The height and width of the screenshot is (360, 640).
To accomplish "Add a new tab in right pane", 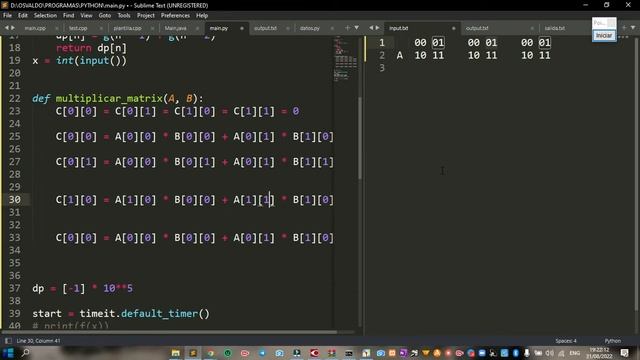I will pyautogui.click(x=624, y=28).
